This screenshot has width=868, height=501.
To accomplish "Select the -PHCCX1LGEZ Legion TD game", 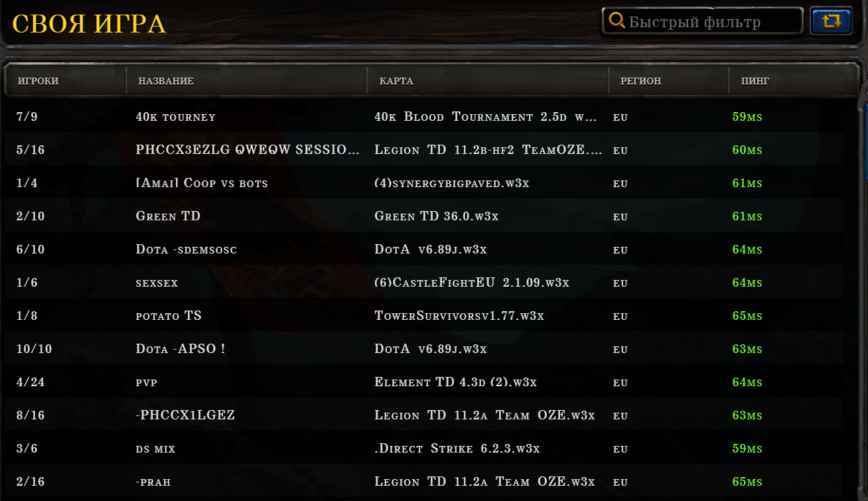I will (424, 415).
